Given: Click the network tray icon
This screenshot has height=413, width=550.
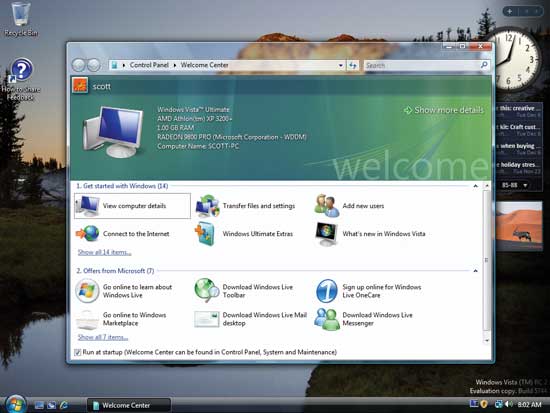Looking at the screenshot, I should (498, 405).
